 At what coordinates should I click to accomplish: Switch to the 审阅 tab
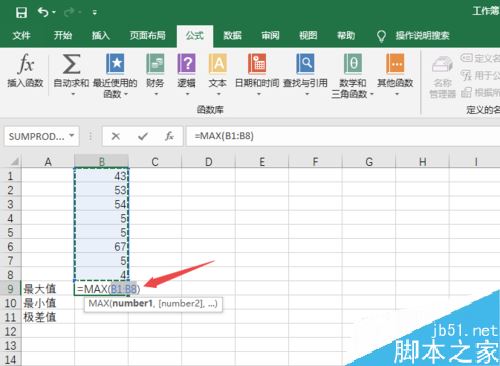point(270,35)
